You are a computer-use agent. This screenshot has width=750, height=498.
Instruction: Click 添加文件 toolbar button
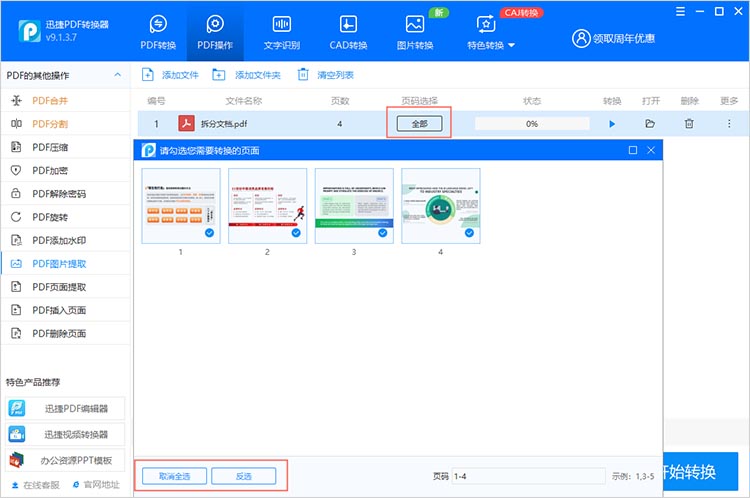170,75
